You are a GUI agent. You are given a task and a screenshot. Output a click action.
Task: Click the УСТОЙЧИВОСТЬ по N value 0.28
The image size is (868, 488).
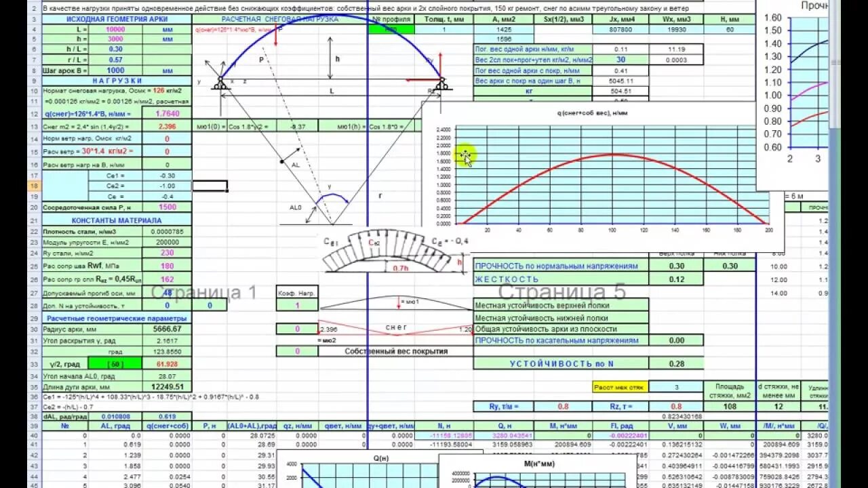point(676,364)
